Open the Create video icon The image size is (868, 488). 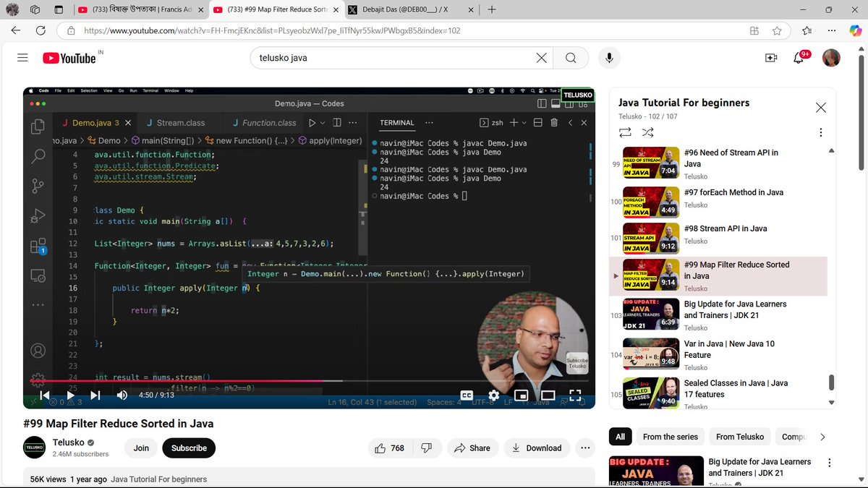click(771, 58)
